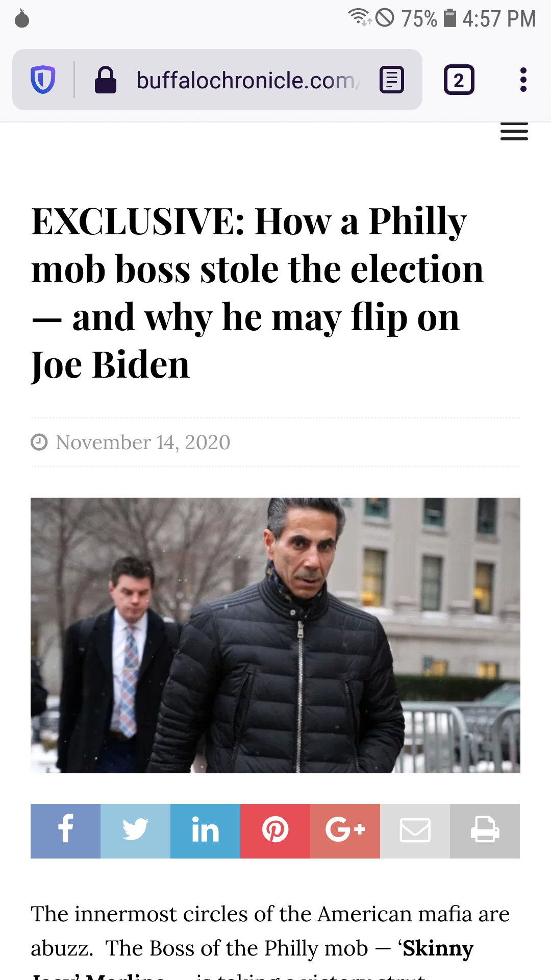
Task: Tap the article headline about Philly mob boss
Action: coord(258,293)
